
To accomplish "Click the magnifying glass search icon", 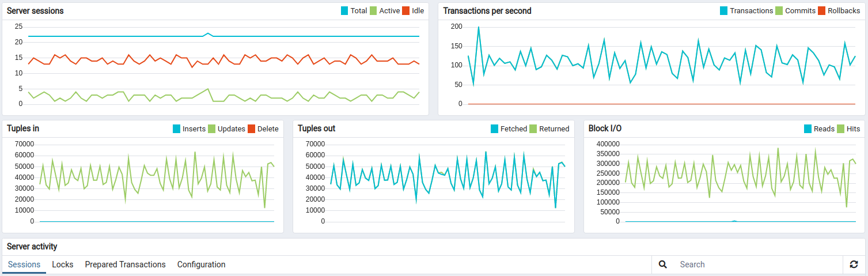I will coord(662,264).
